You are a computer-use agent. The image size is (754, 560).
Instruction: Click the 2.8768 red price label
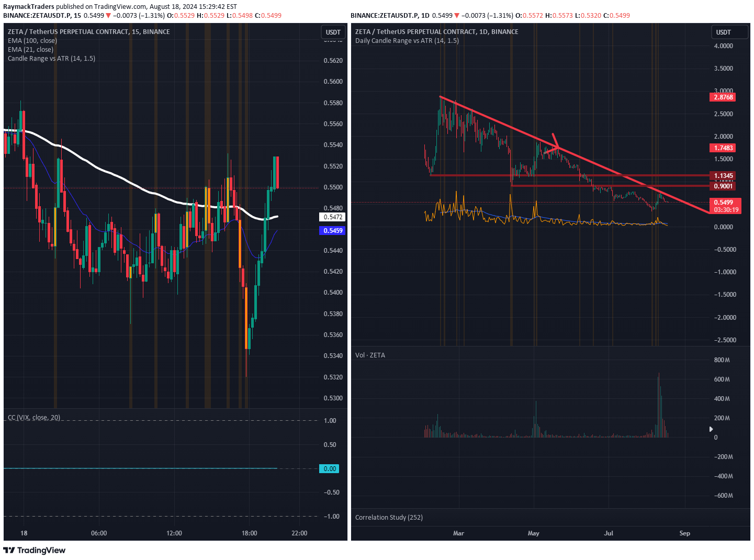(723, 97)
